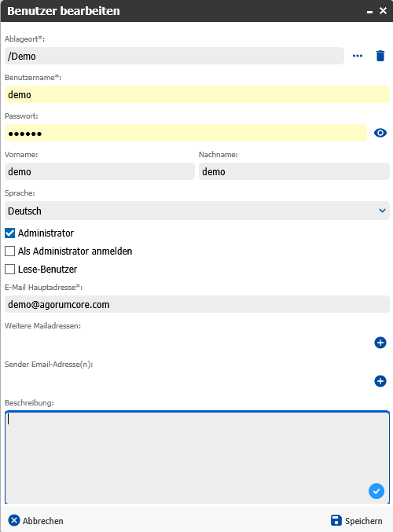
Task: Minimize the Benutzer bearbeiten dialog
Action: [x=369, y=12]
